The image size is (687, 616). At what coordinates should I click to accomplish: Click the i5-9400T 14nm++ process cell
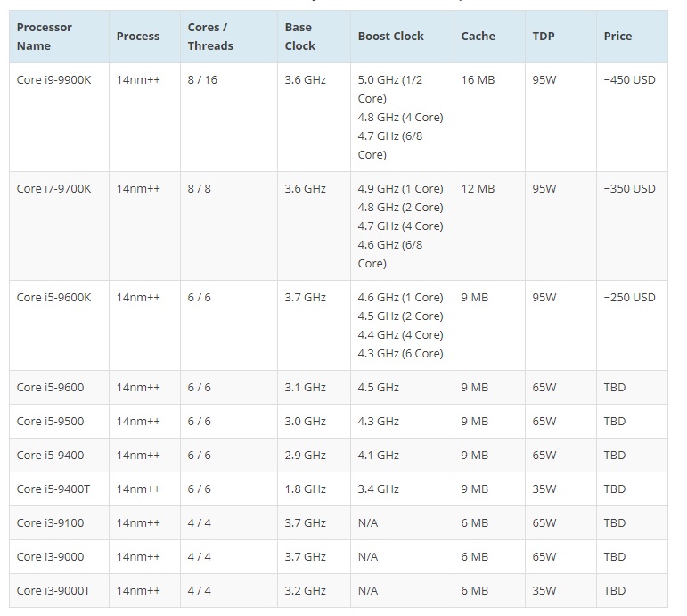pos(144,489)
